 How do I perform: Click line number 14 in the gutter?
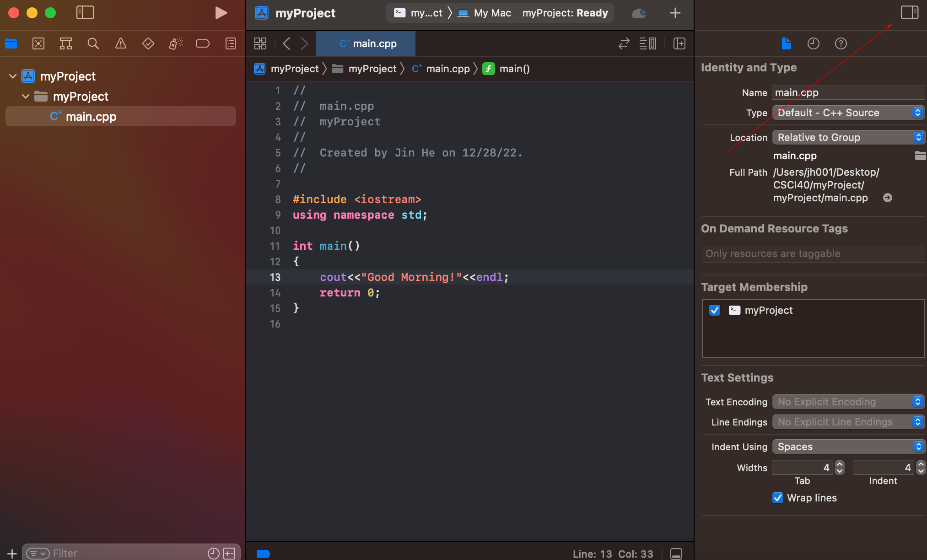(275, 293)
